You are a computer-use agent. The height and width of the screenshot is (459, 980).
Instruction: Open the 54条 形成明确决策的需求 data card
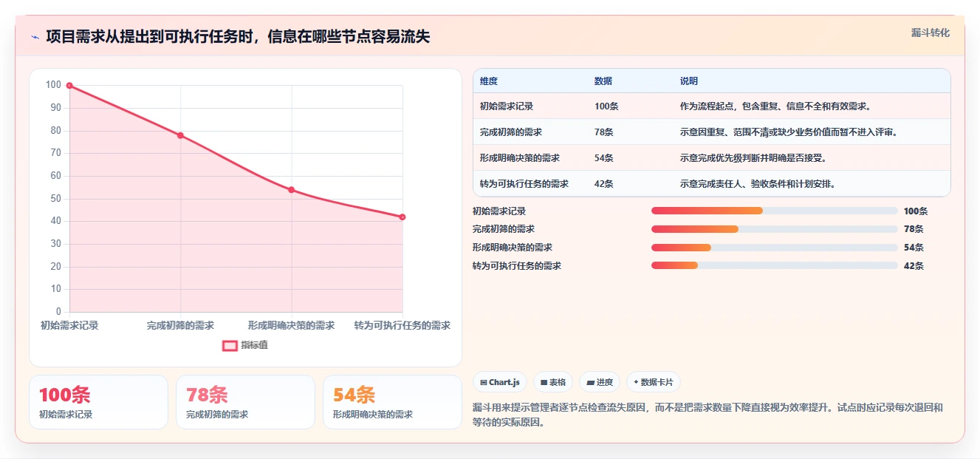(x=392, y=402)
